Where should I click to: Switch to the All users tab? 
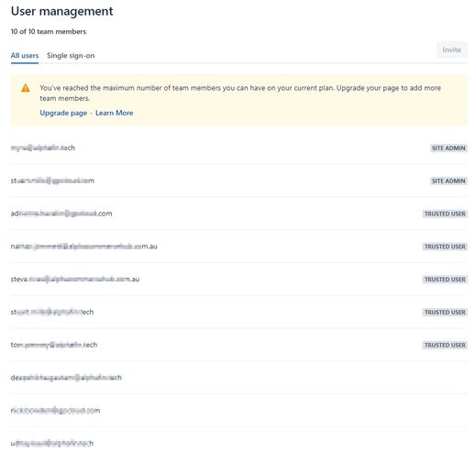tap(25, 56)
